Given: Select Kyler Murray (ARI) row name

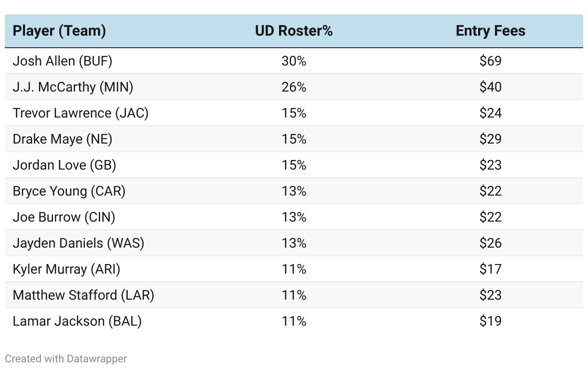Looking at the screenshot, I should [x=66, y=269].
